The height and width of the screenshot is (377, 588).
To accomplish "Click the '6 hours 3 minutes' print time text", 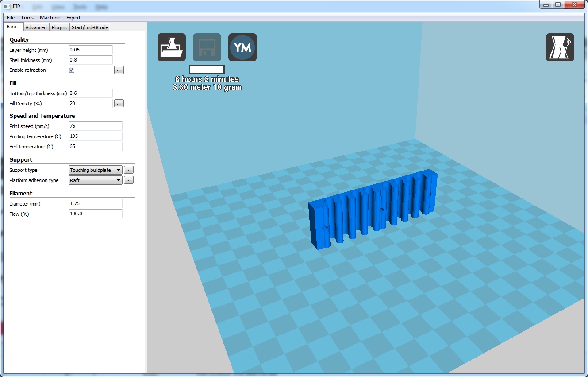I will click(207, 79).
